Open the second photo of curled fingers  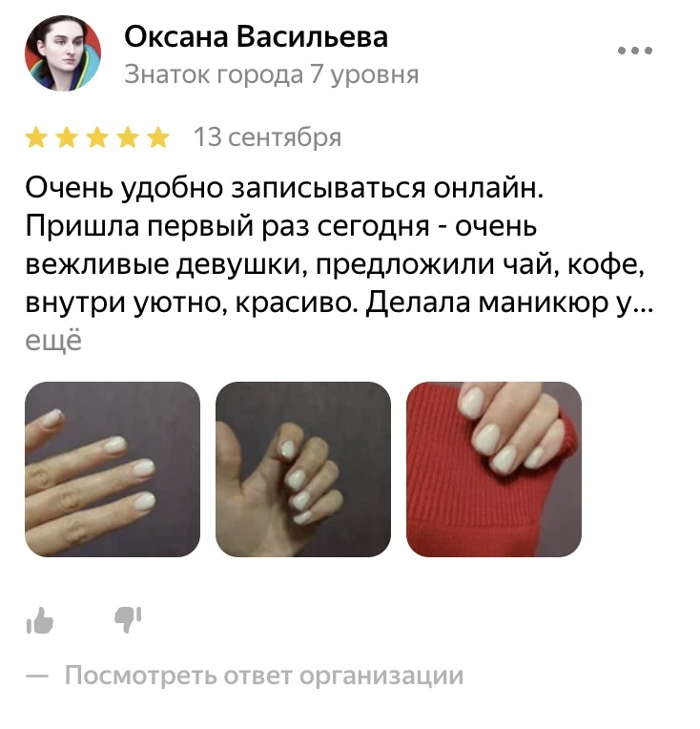tap(303, 469)
